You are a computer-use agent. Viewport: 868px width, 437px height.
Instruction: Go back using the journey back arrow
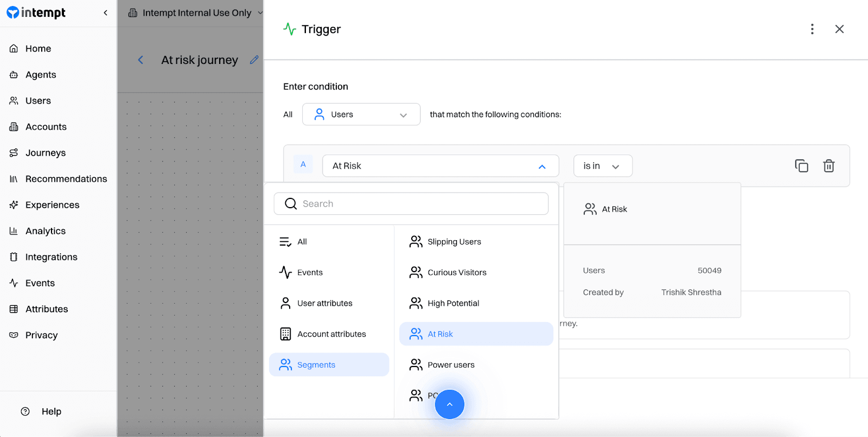tap(141, 60)
